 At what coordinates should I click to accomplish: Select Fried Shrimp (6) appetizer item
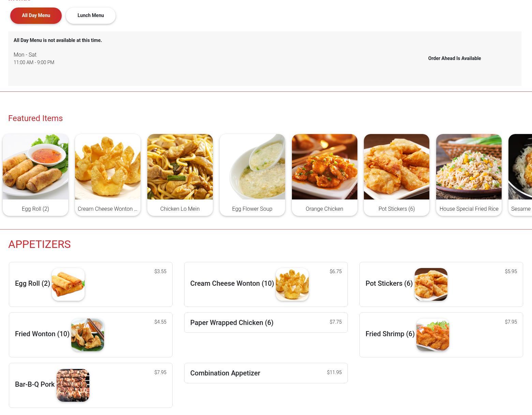(441, 335)
